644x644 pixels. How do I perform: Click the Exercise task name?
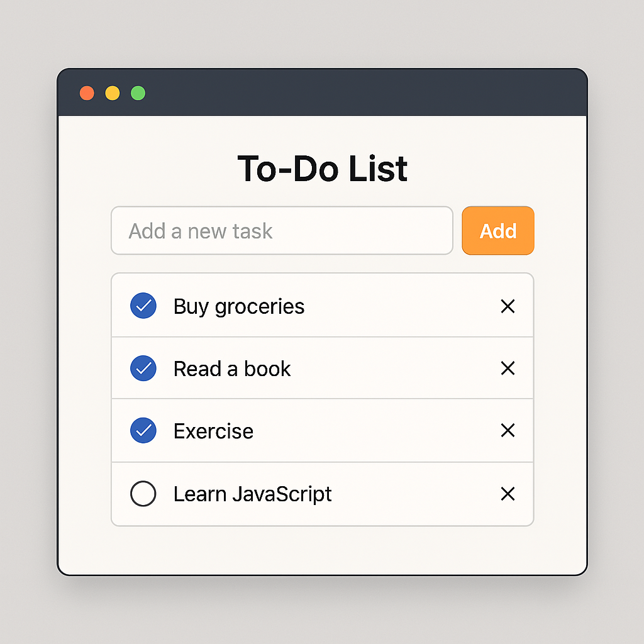pyautogui.click(x=213, y=431)
